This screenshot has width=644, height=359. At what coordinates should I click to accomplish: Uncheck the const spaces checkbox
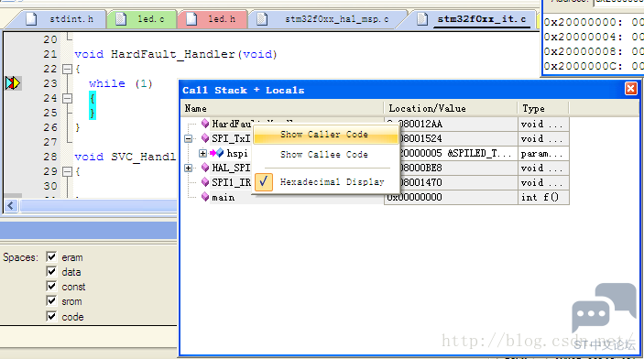51,287
